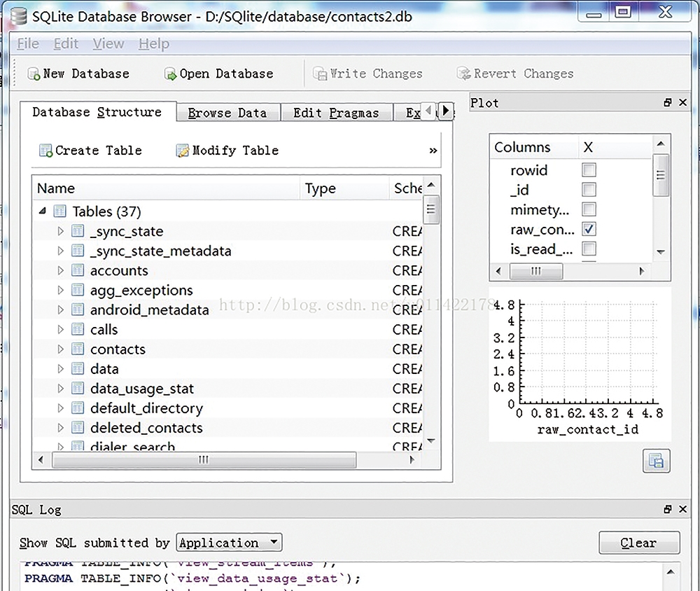
Task: Expand the calls table node
Action: [x=61, y=329]
